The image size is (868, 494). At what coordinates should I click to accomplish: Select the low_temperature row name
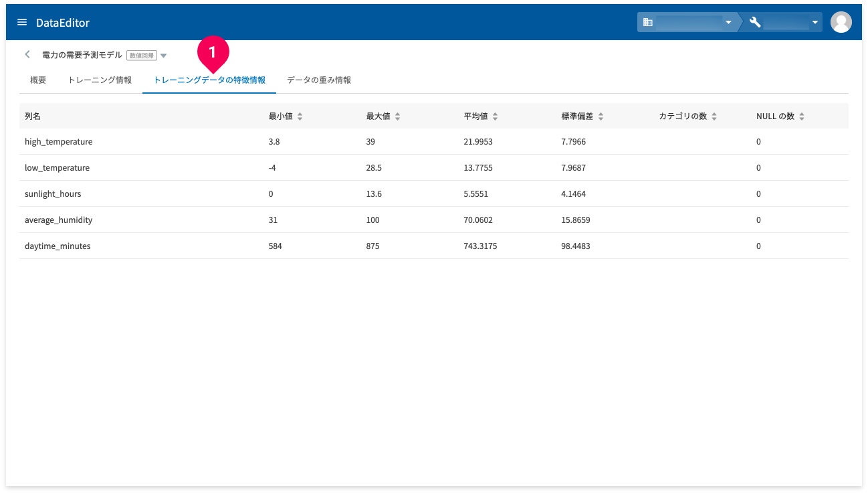pos(57,168)
